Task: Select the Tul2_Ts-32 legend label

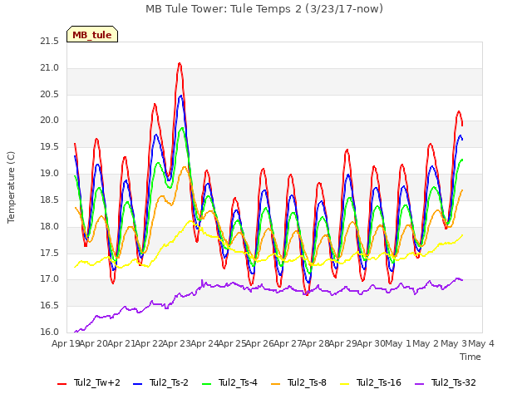Action: click(454, 382)
